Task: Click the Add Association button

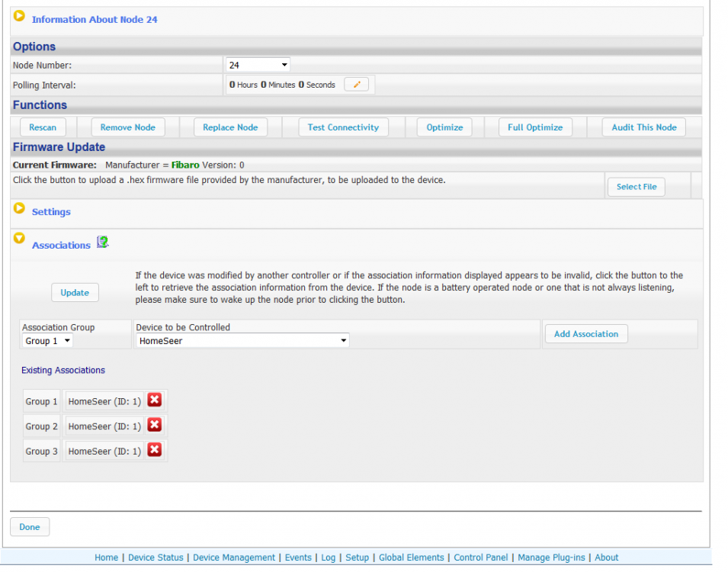Action: point(585,334)
